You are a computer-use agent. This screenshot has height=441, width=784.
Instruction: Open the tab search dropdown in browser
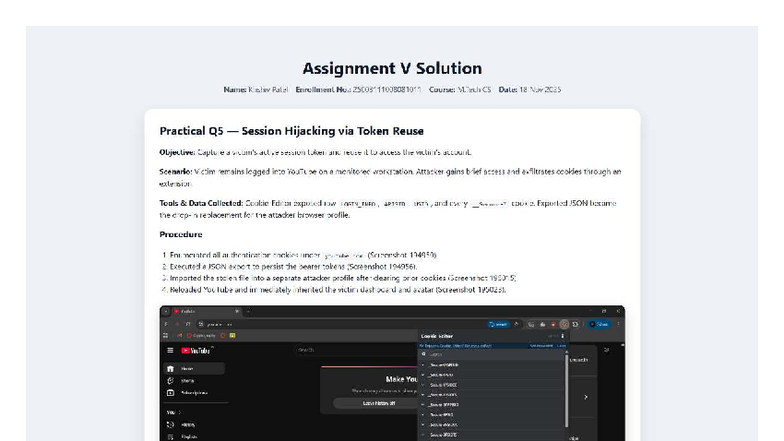pyautogui.click(x=166, y=311)
